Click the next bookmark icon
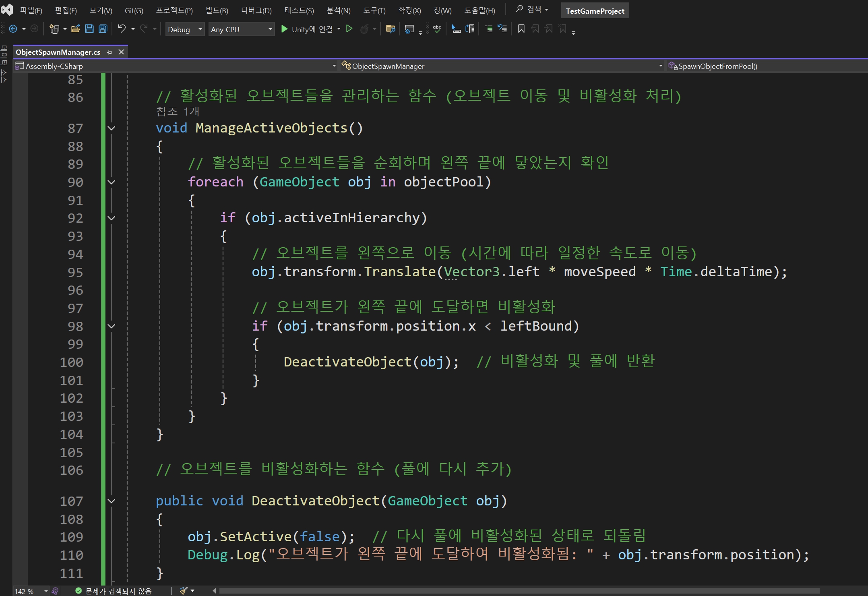868x596 pixels. [x=549, y=29]
